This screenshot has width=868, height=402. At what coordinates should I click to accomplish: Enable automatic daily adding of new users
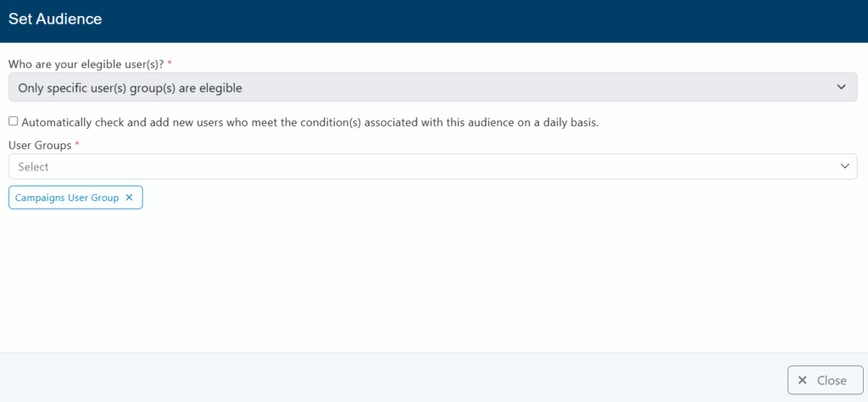pos(13,121)
